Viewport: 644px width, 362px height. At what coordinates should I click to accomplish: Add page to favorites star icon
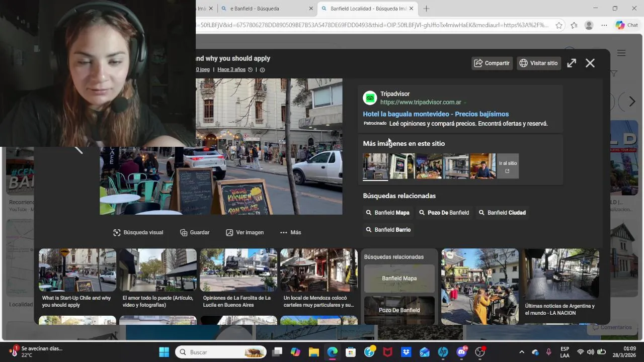click(x=558, y=25)
